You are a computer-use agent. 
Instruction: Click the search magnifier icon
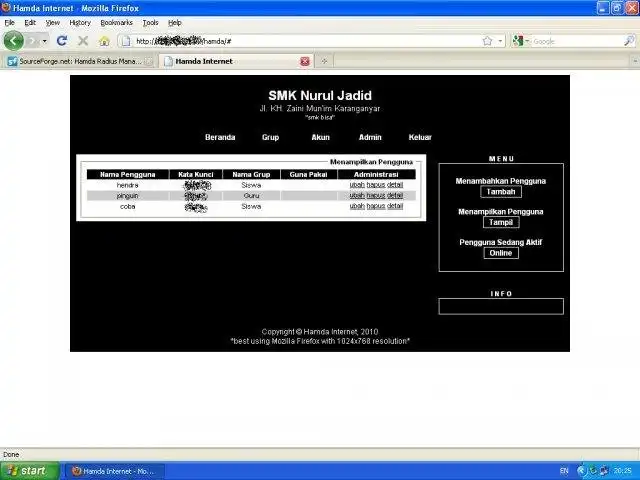point(629,41)
